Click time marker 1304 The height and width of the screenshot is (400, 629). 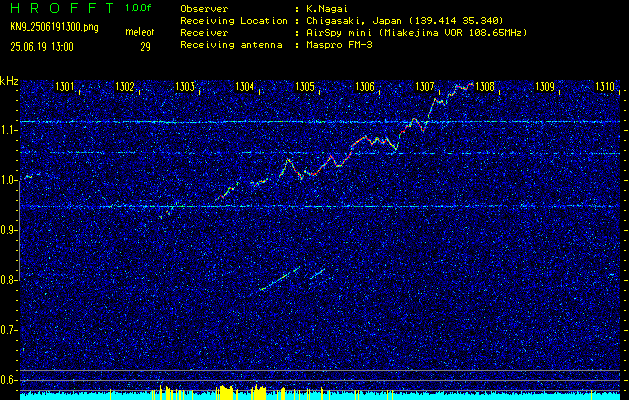click(245, 86)
